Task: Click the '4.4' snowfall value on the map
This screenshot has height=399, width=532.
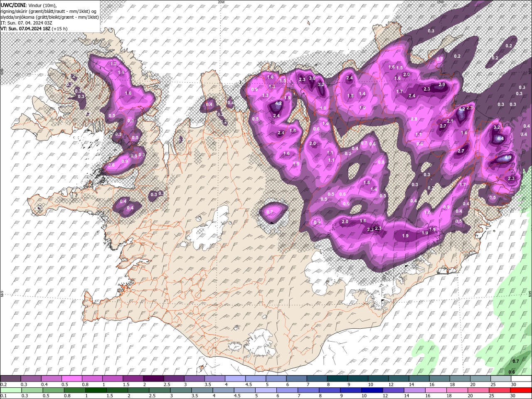Action: tap(500, 138)
